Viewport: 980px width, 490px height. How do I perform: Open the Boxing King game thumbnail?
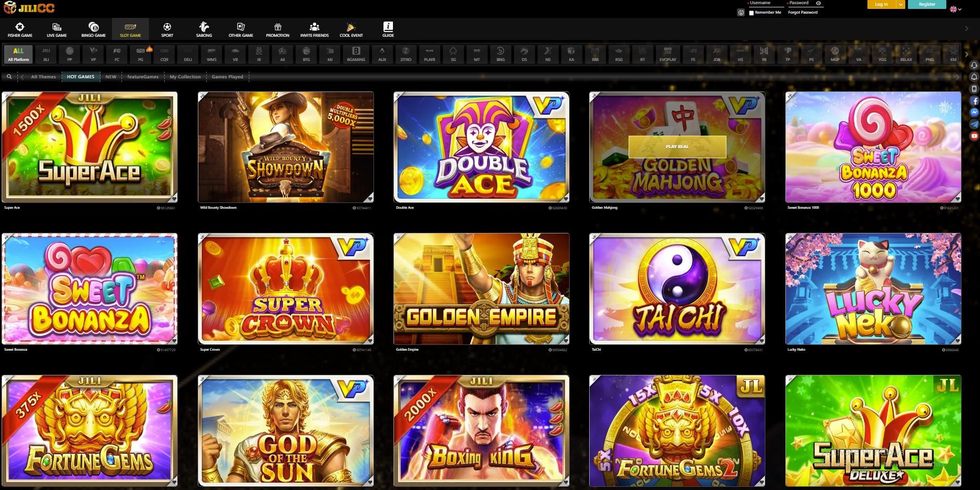point(481,431)
